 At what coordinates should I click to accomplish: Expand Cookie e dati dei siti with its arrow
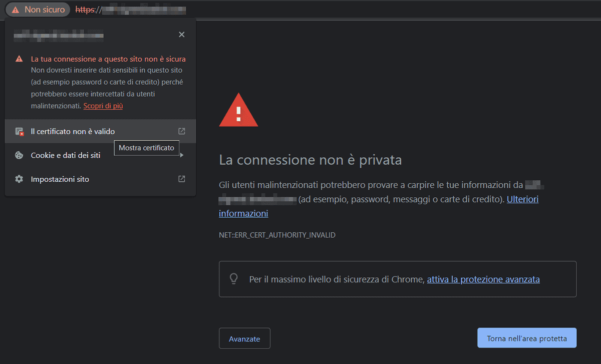[182, 155]
